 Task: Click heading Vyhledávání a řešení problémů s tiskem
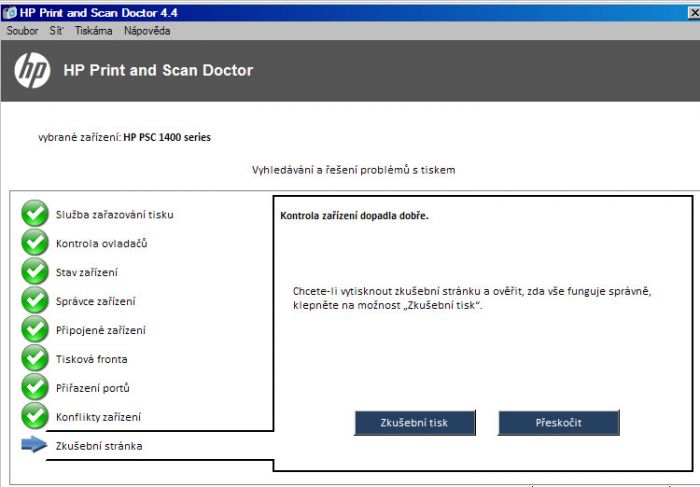pos(354,170)
